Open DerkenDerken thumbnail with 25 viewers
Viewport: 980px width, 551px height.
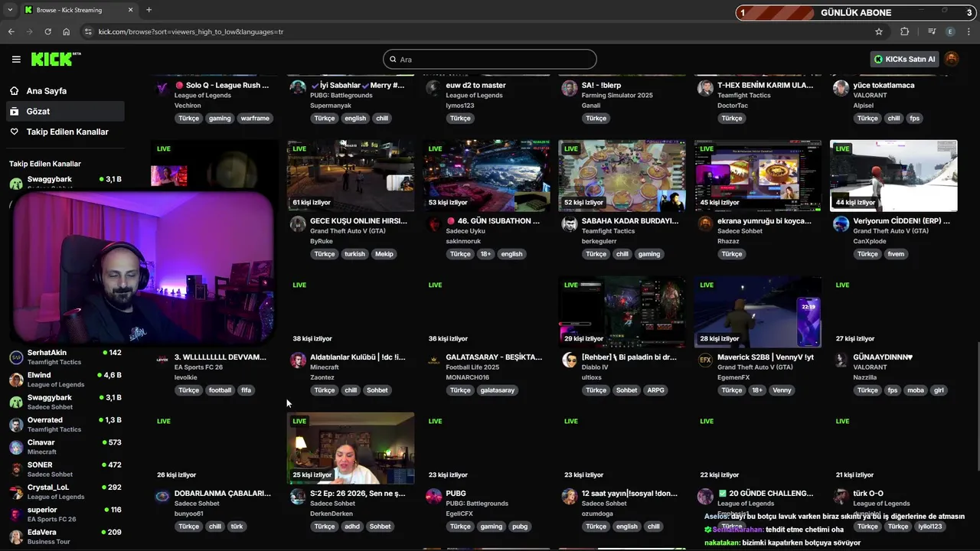coord(351,448)
